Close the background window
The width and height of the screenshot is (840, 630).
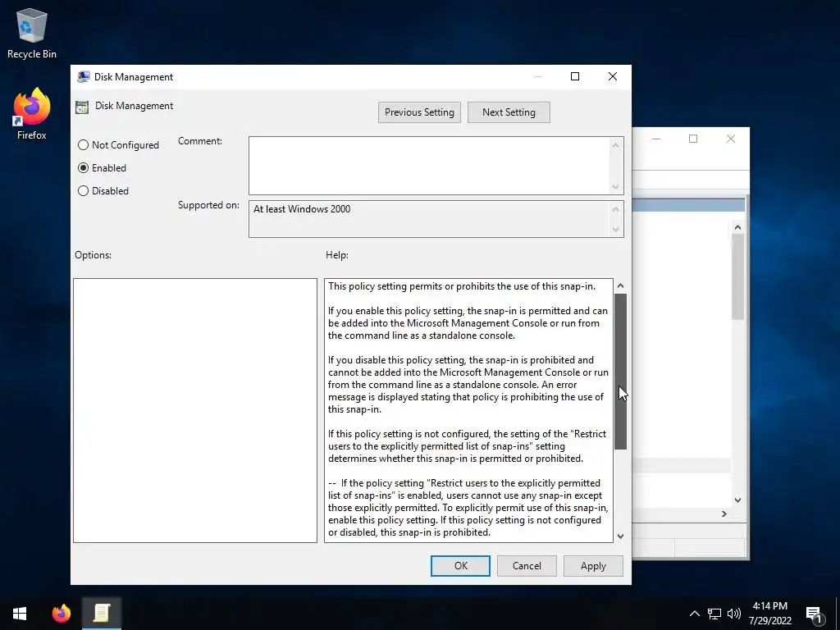tap(730, 139)
